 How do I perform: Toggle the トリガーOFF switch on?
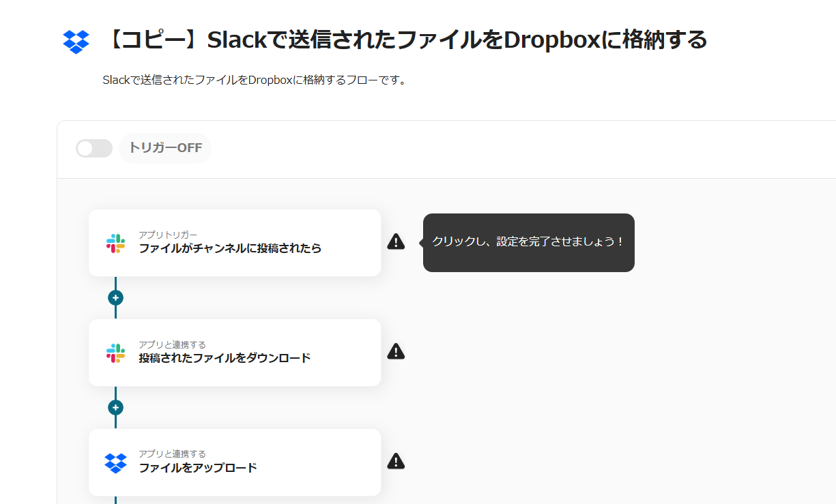(x=94, y=148)
